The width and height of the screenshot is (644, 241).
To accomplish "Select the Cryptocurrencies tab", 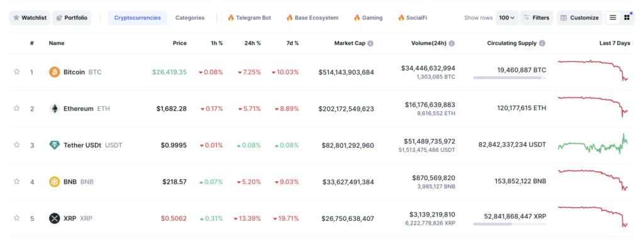I will tap(138, 18).
